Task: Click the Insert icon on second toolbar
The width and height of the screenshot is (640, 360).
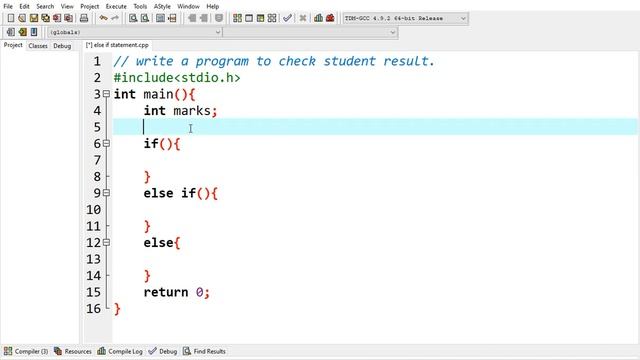Action: (11, 32)
